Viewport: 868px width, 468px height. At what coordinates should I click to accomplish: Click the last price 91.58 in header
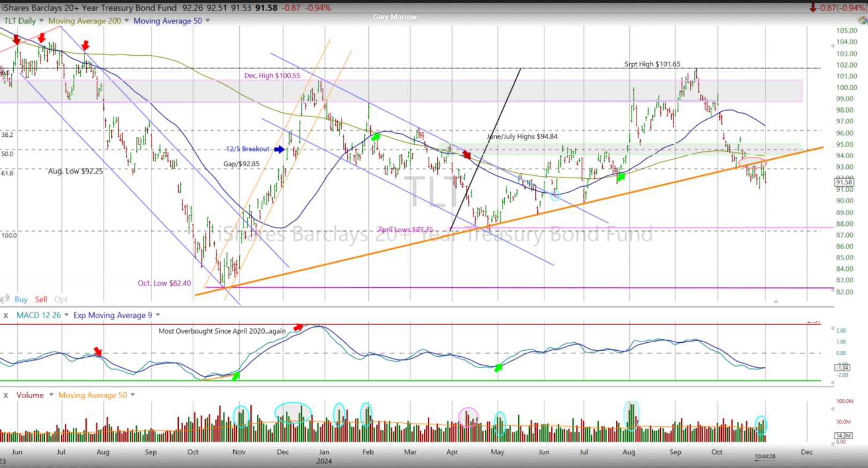[x=267, y=8]
